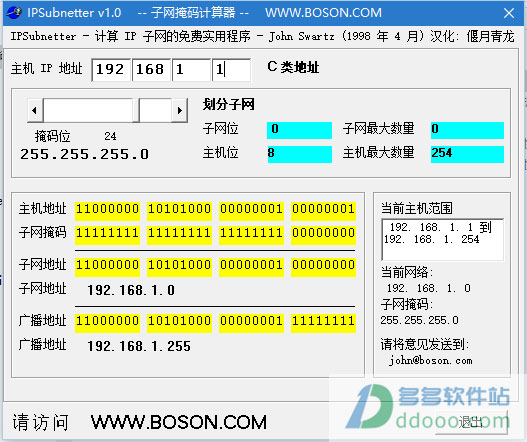Close the IPSubnetter window
The width and height of the screenshot is (527, 442).
pos(509,13)
